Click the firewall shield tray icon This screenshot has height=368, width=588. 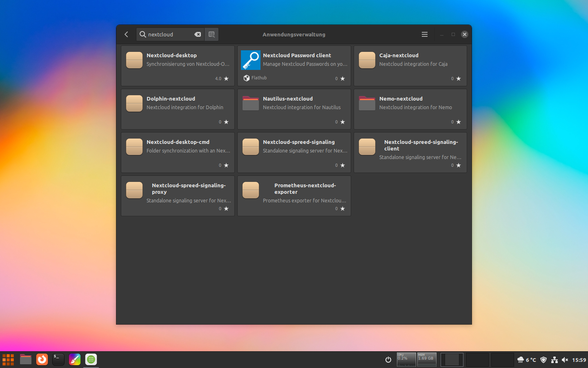(543, 360)
